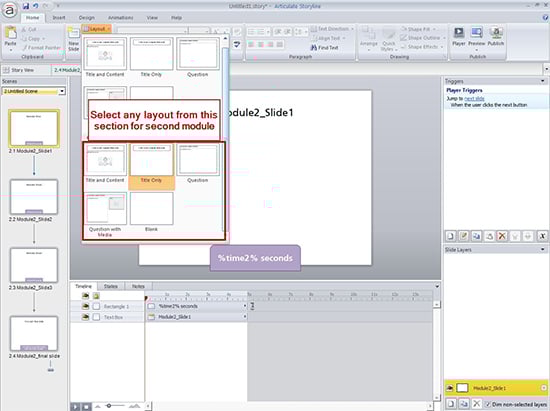Screen dimensions: 550x411
Task: Toggle Dim non-selected layers checkbox
Action: (x=488, y=404)
